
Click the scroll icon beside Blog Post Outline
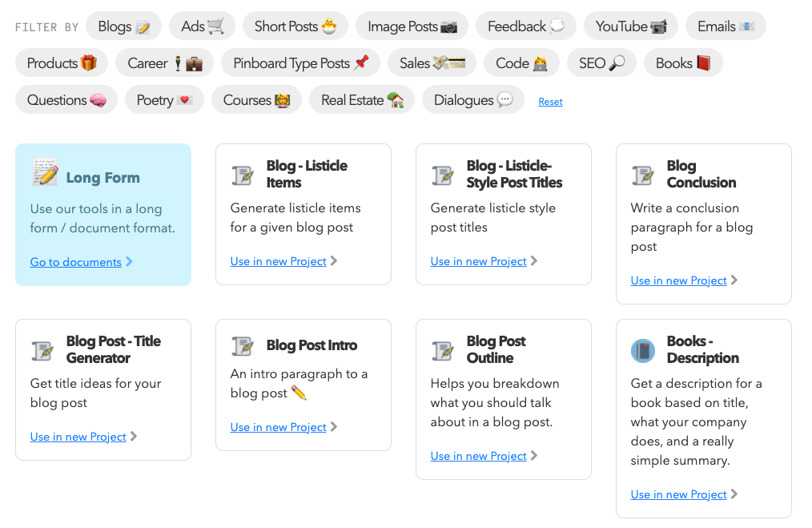tap(443, 350)
